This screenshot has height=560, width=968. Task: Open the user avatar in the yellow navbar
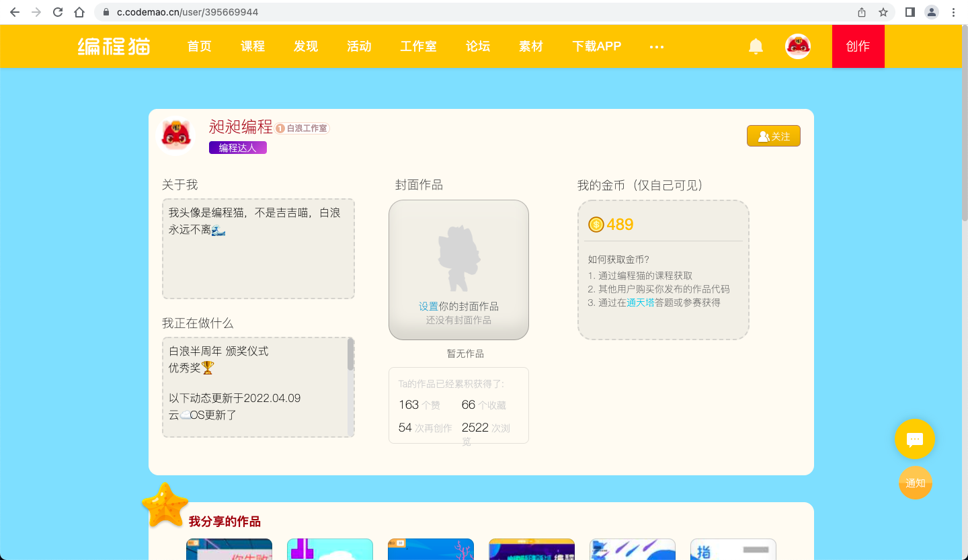tap(798, 46)
